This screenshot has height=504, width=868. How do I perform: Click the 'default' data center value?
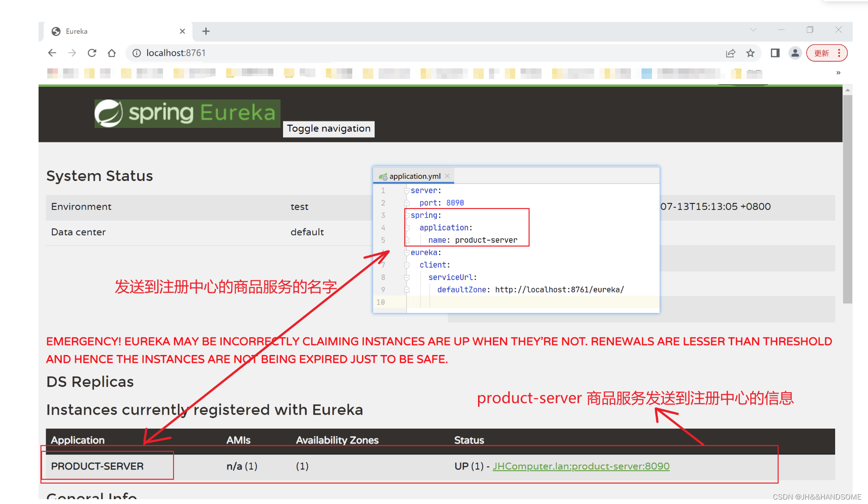point(307,232)
